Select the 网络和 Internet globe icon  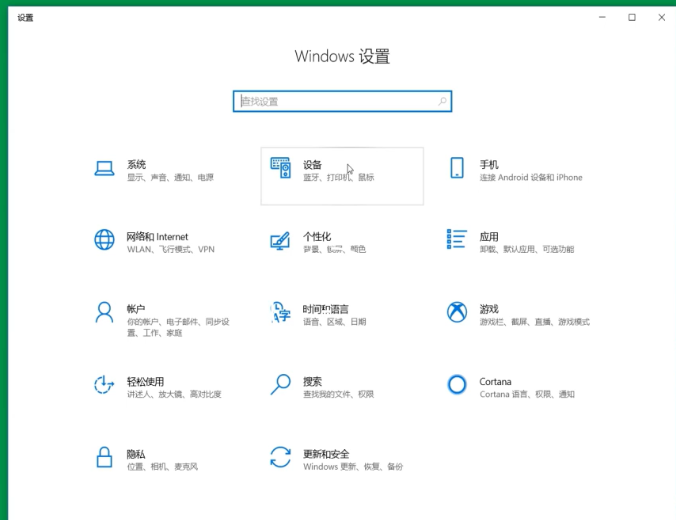point(105,240)
